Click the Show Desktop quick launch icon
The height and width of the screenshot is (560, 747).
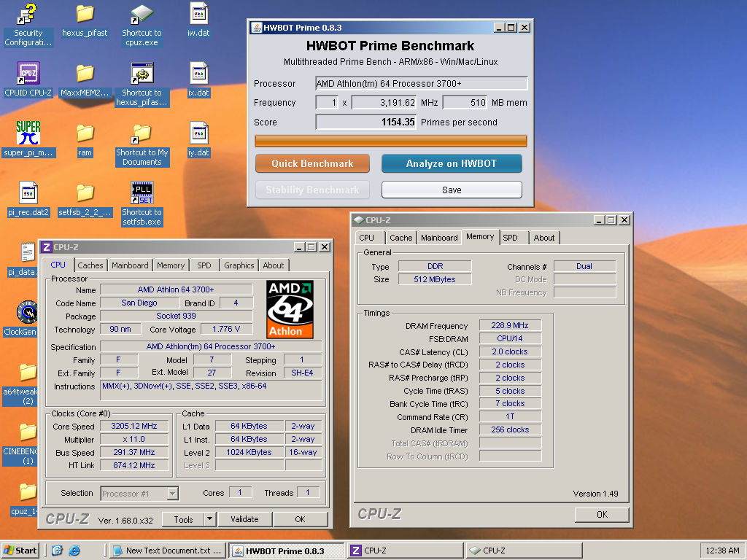(x=57, y=551)
